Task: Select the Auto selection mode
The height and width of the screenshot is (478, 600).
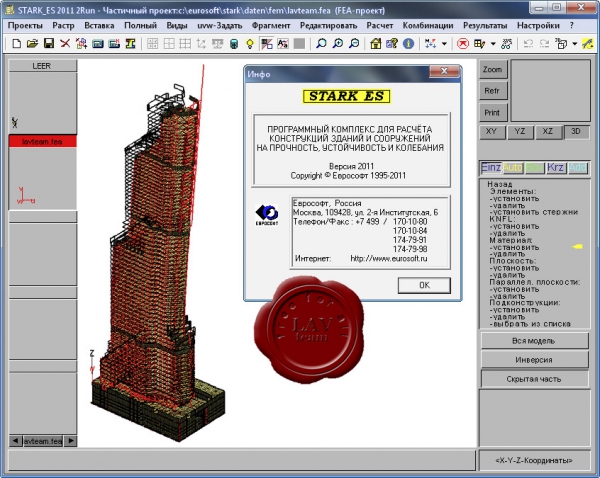Action: [x=512, y=168]
